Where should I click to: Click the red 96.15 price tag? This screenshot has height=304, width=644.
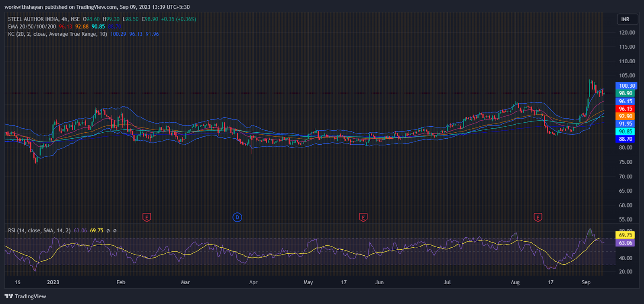pyautogui.click(x=625, y=109)
